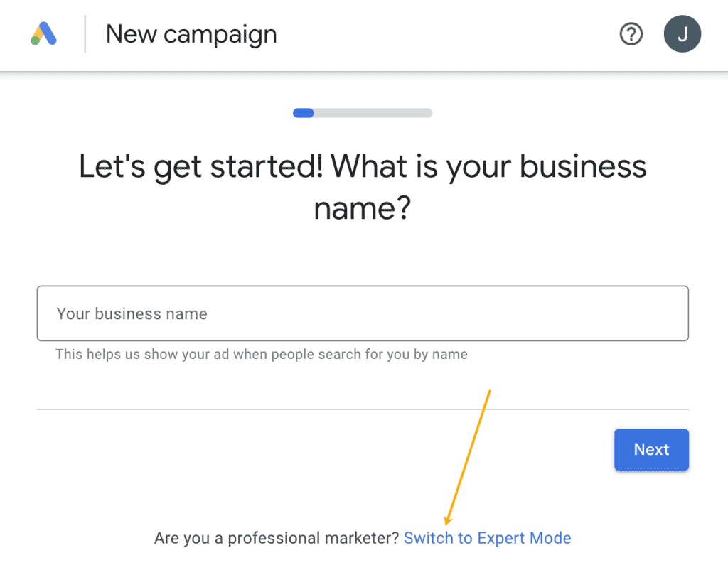728x575 pixels.
Task: Open help by clicking the circled question mark
Action: 631,33
